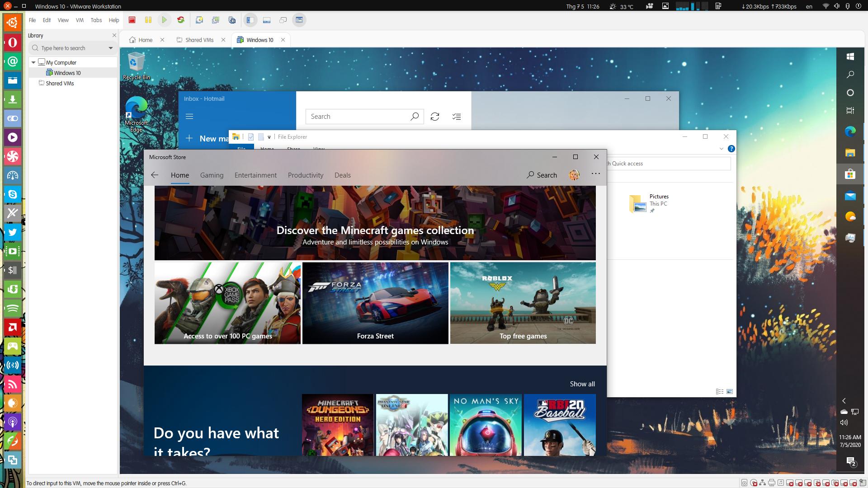Open the Gaming tab in Microsoft Store

212,175
